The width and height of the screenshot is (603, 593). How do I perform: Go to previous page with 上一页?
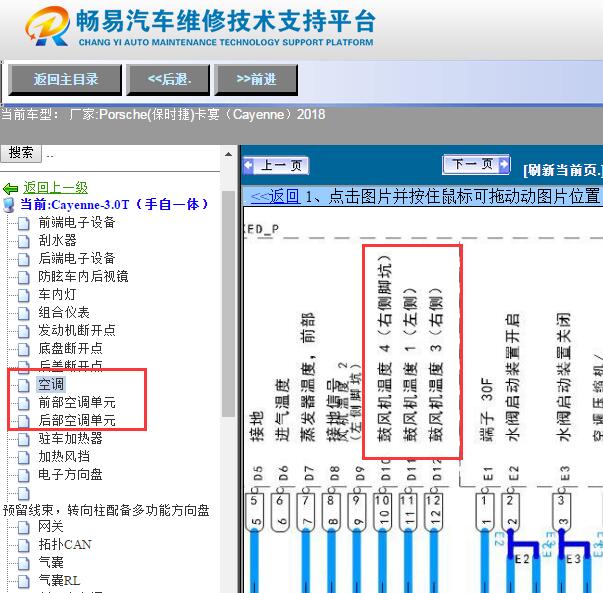point(276,166)
